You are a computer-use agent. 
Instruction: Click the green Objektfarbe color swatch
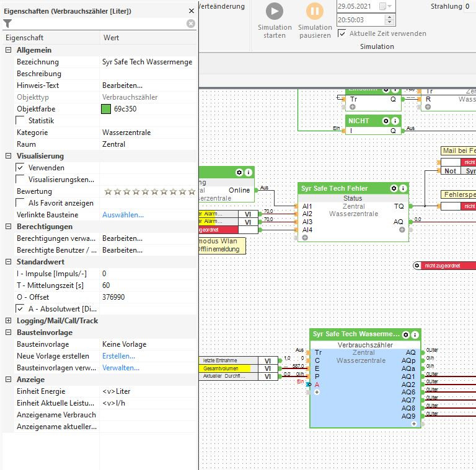(106, 109)
